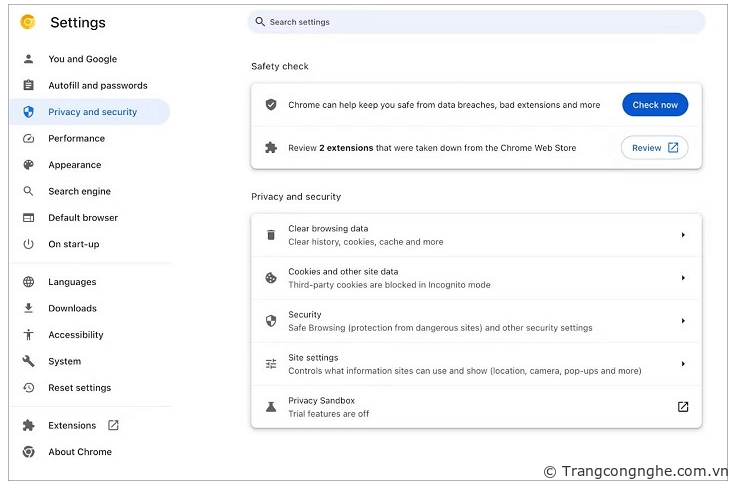Screen dimensions: 739x489
Task: Click the Downloads arrow icon in sidebar
Action: click(x=28, y=309)
